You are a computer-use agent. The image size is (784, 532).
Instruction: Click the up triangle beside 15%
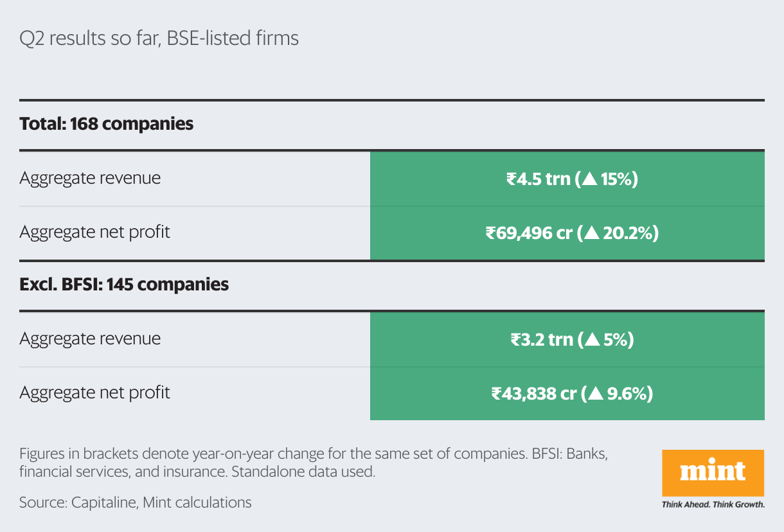(587, 179)
